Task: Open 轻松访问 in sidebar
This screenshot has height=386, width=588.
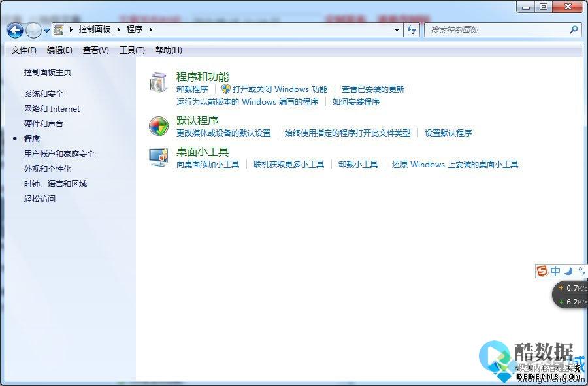Action: 40,199
